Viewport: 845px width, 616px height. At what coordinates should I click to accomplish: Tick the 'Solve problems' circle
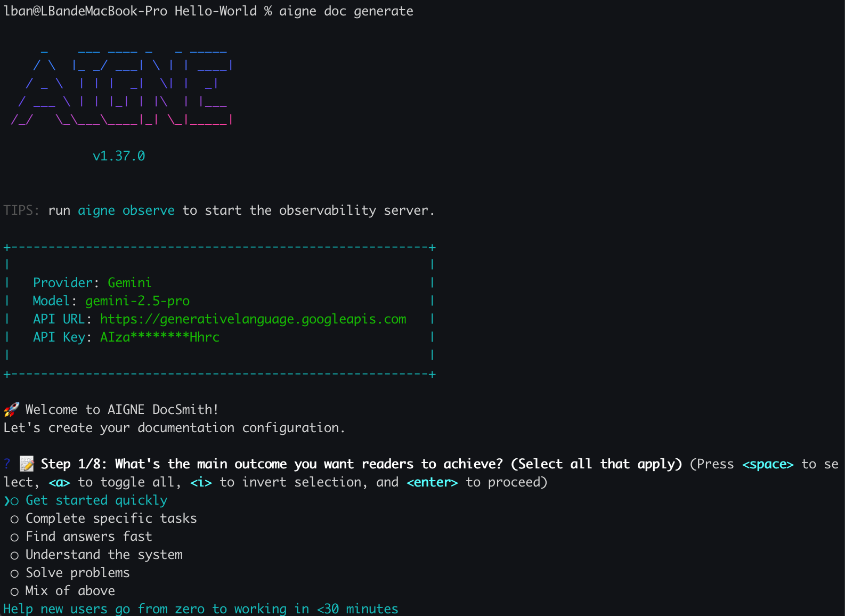tap(14, 573)
